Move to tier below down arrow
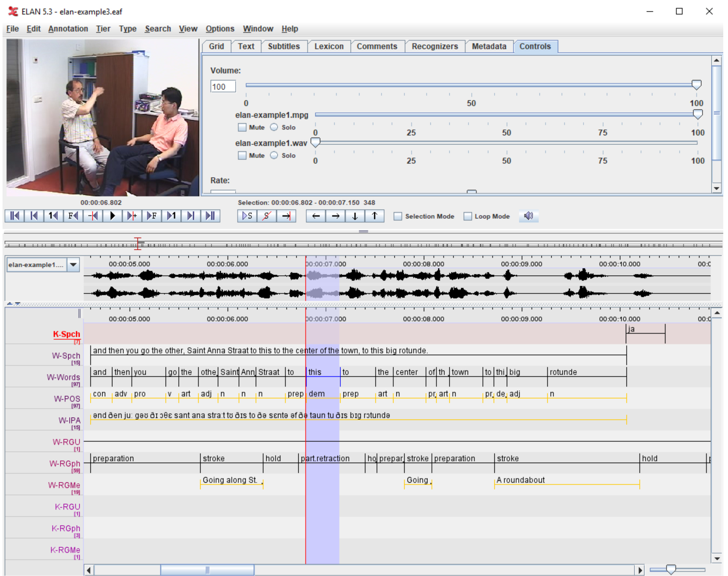This screenshot has height=576, width=728. tap(355, 216)
